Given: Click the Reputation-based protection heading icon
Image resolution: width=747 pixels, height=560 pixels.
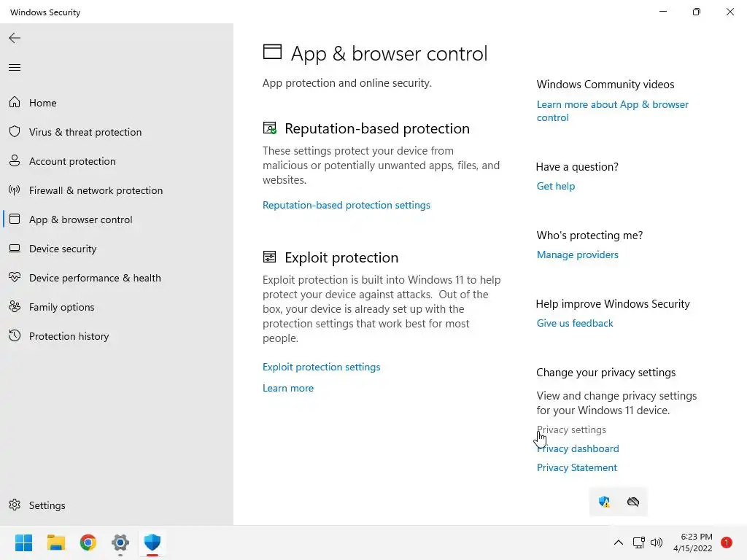Looking at the screenshot, I should point(270,128).
